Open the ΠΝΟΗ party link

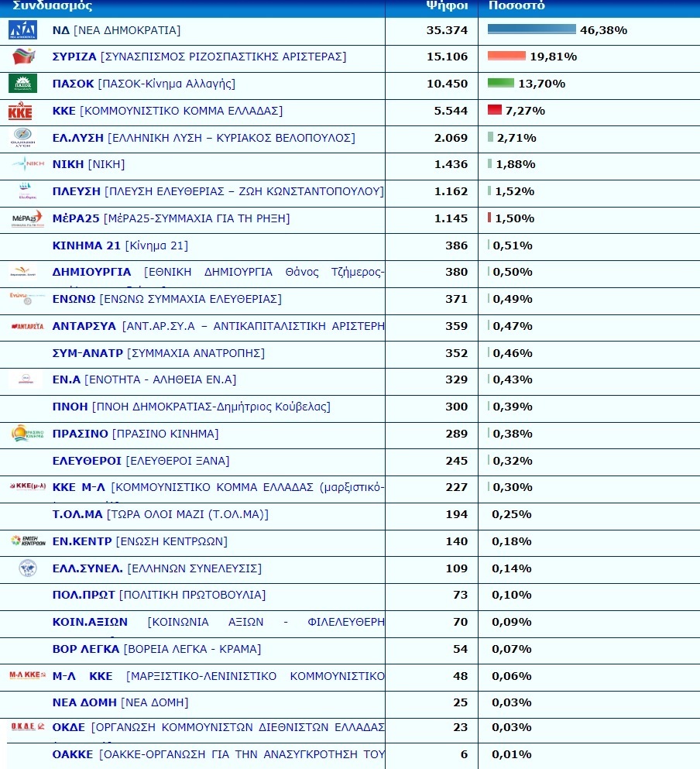[191, 407]
